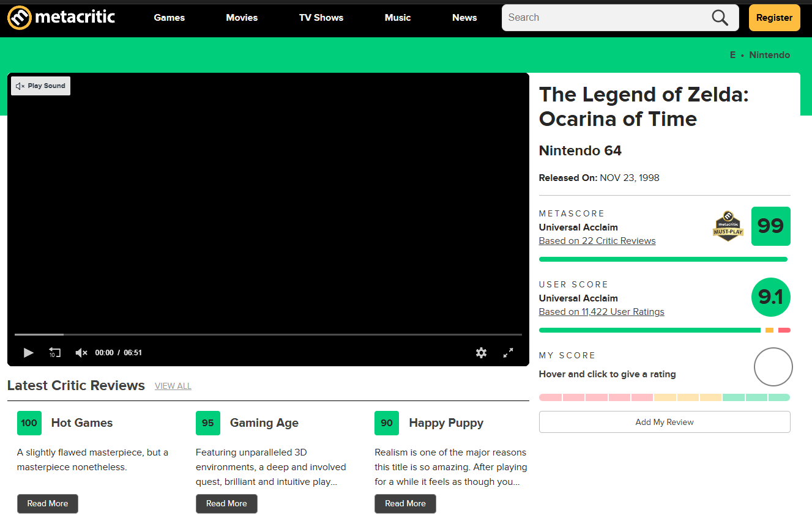Click the game title heading
Viewport: 812px width, 524px height.
point(644,106)
